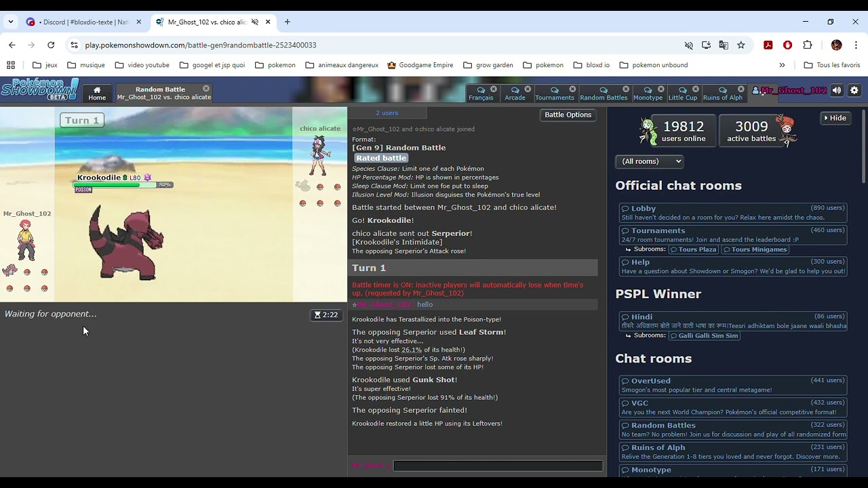Close the Ruins of Alph room tab
868x488 pixels.
pos(741,89)
